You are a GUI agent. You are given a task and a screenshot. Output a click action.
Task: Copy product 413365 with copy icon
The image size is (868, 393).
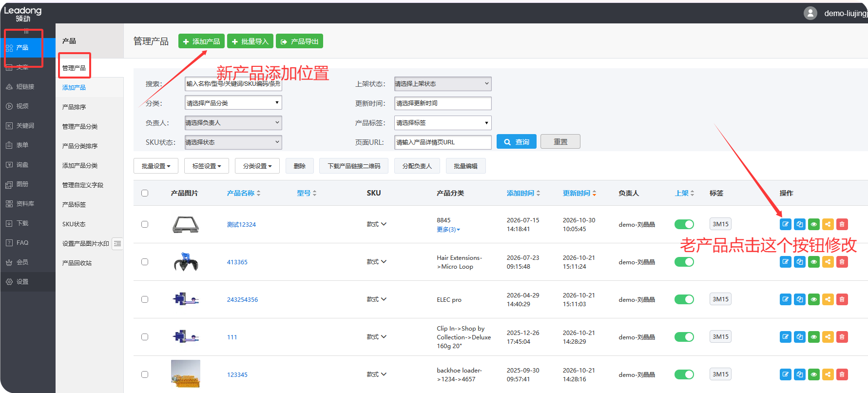pos(800,262)
